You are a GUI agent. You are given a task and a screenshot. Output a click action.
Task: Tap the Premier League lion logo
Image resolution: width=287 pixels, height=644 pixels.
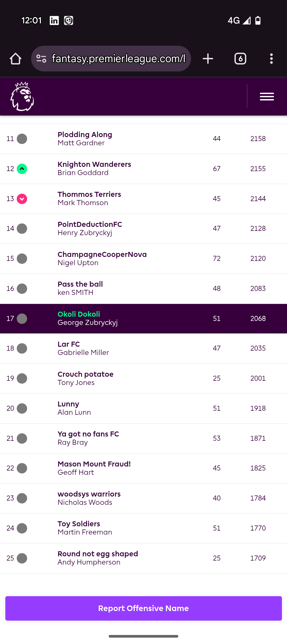pyautogui.click(x=22, y=96)
